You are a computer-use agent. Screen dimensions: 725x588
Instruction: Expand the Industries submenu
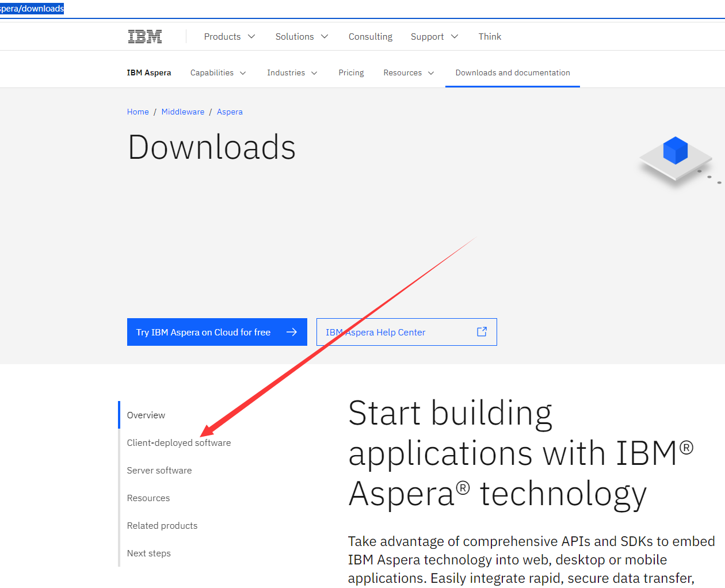click(x=292, y=72)
